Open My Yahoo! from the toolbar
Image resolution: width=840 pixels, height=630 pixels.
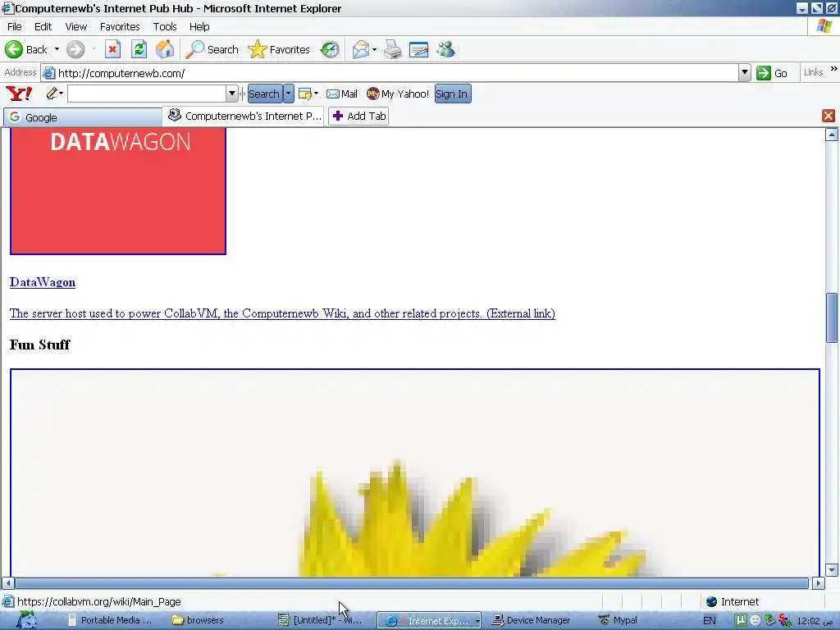[x=398, y=94]
